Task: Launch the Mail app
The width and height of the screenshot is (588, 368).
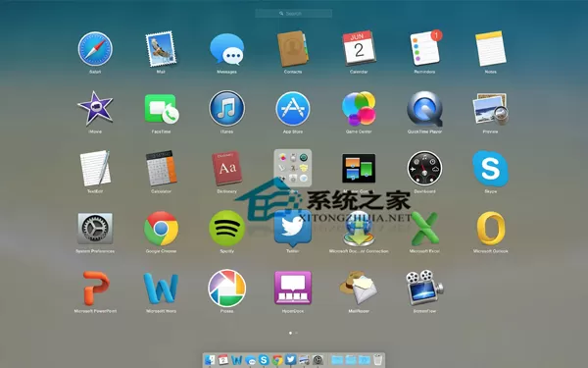Action: (x=161, y=49)
